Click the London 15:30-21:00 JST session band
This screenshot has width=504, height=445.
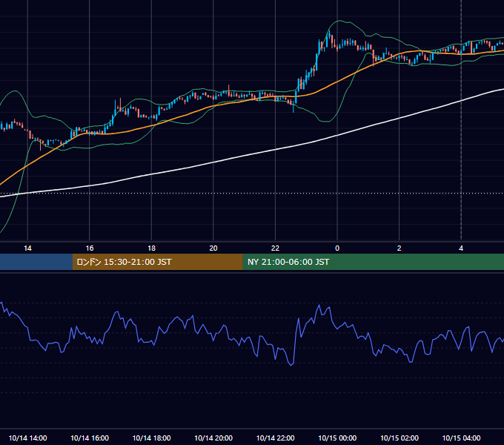157,262
